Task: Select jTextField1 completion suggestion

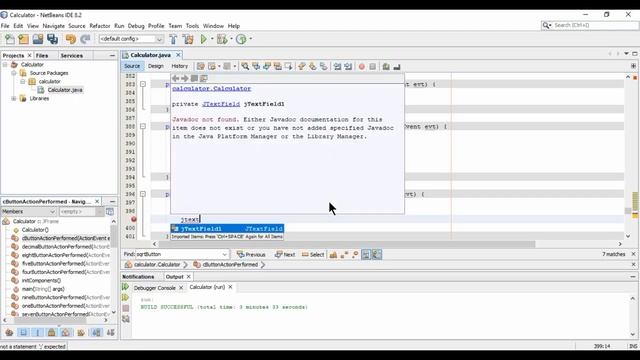Action: pos(227,229)
